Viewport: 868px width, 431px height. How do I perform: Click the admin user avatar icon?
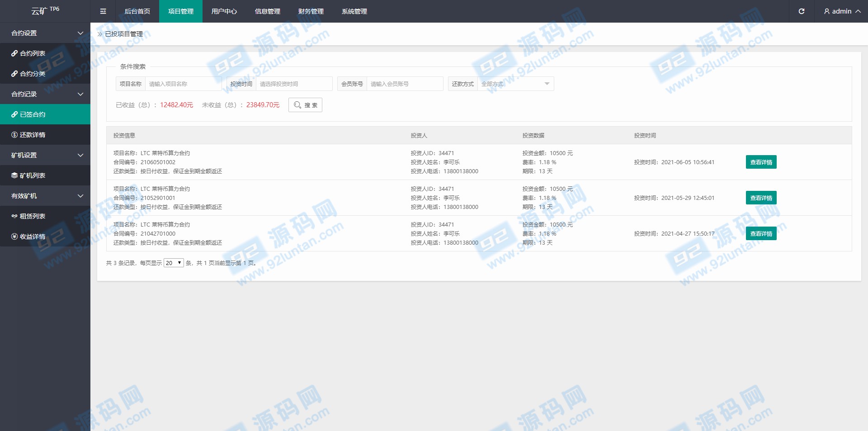coord(827,11)
